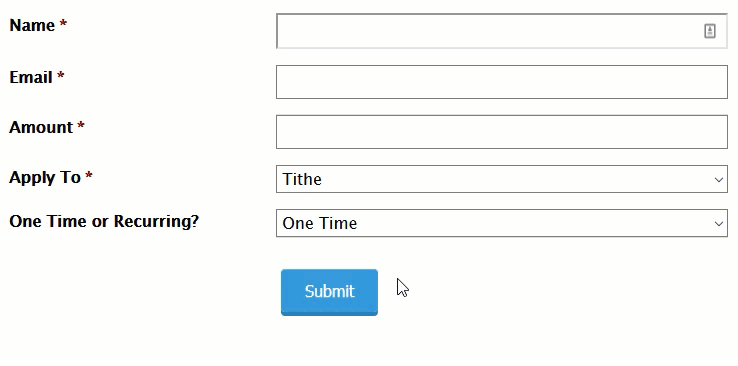
Task: Click the Amount input field
Action: 502,132
